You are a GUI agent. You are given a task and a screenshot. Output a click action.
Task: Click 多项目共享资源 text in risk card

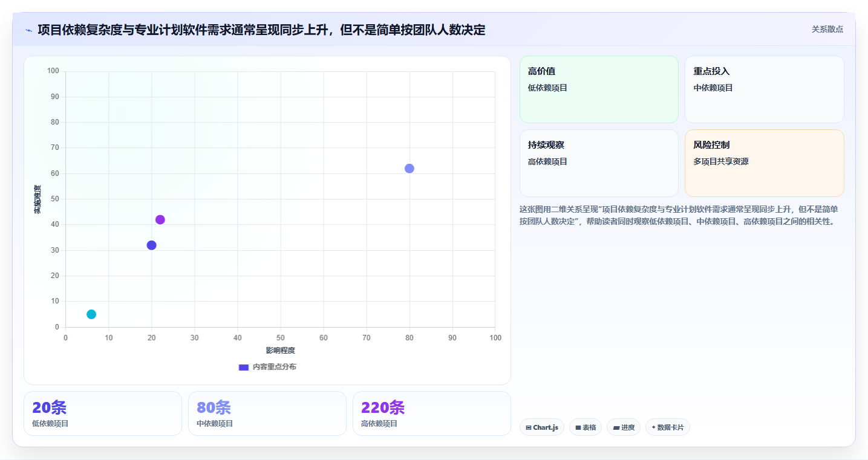pyautogui.click(x=721, y=161)
